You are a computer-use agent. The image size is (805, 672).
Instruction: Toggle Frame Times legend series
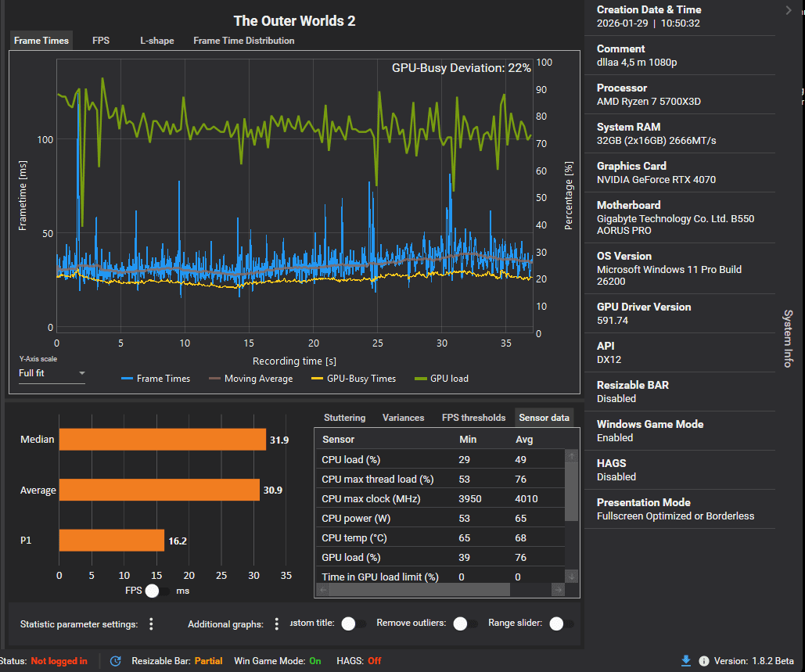click(x=156, y=379)
